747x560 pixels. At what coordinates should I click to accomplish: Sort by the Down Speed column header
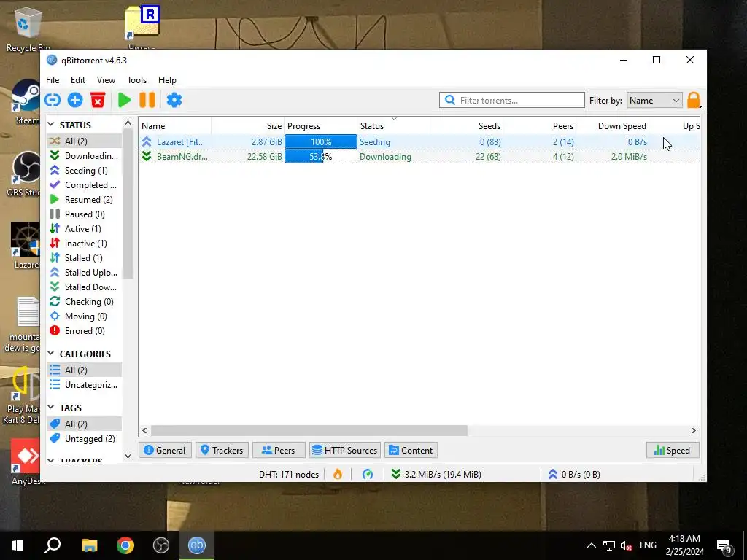pyautogui.click(x=613, y=125)
